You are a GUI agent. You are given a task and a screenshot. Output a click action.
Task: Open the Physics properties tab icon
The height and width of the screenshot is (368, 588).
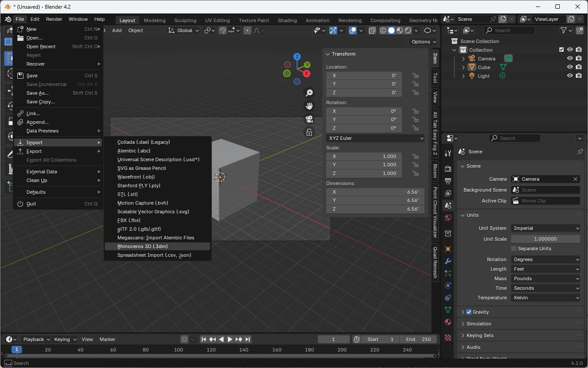(448, 285)
